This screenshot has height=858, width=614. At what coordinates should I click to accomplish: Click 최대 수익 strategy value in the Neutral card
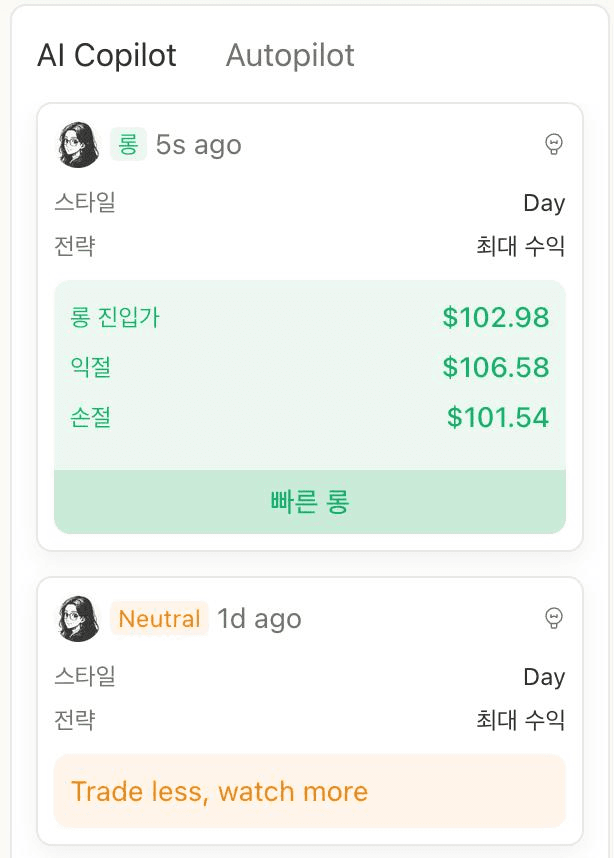tap(521, 720)
